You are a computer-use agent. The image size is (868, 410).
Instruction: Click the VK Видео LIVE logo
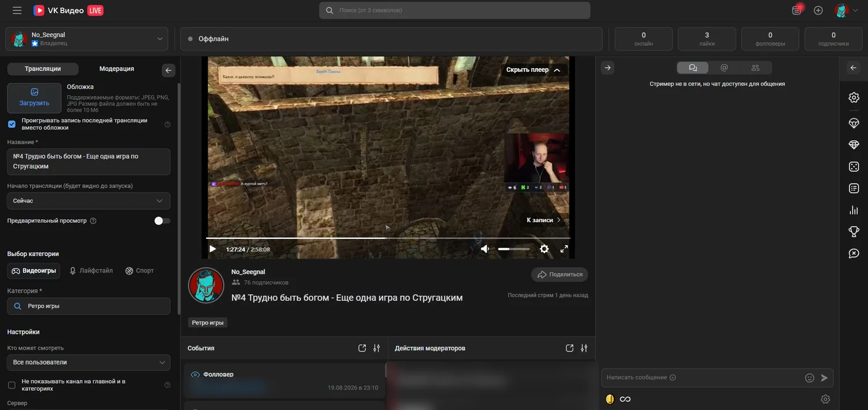click(68, 10)
